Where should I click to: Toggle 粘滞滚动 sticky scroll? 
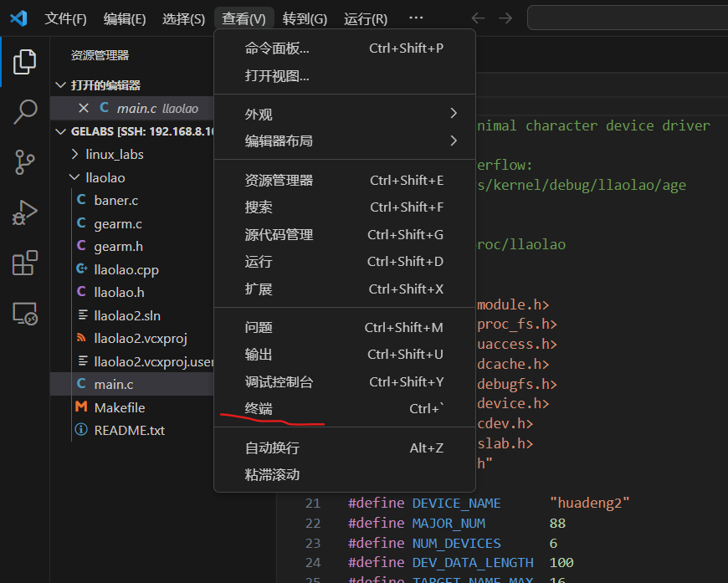(x=345, y=474)
